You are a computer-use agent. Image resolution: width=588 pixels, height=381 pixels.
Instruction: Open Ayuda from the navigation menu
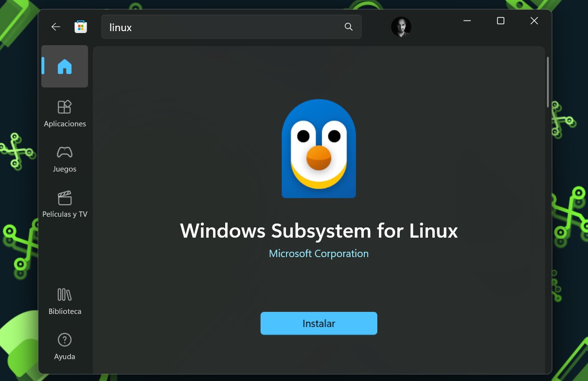point(65,356)
